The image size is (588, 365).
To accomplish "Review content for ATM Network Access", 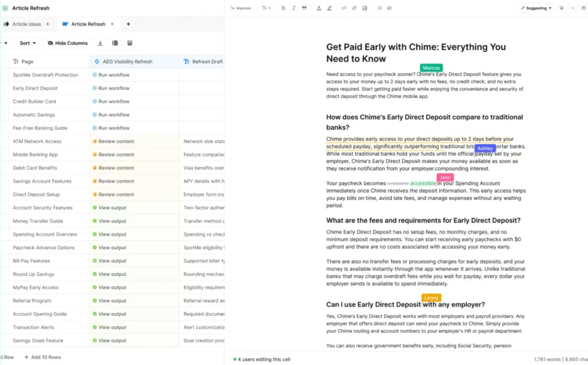I will tap(113, 141).
